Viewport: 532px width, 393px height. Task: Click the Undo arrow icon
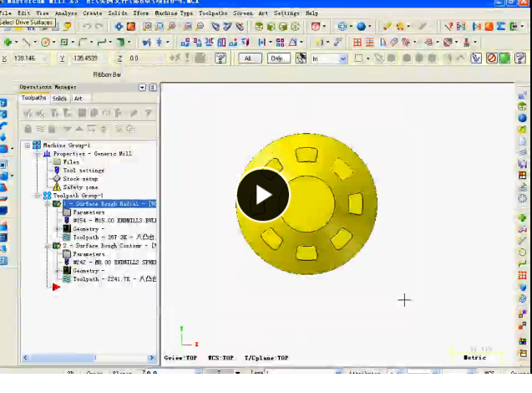tap(87, 26)
